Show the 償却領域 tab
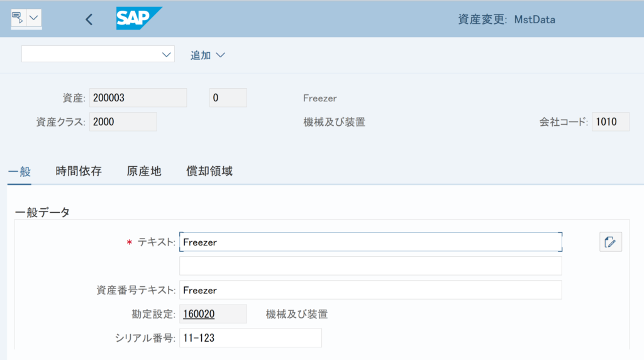This screenshot has height=360, width=644. click(x=209, y=171)
